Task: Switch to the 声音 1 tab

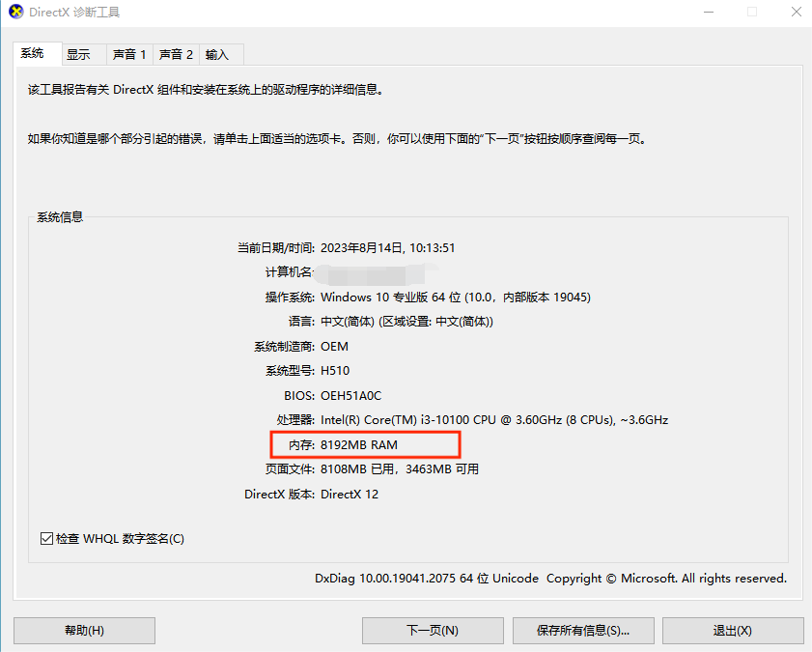Action: pyautogui.click(x=128, y=54)
